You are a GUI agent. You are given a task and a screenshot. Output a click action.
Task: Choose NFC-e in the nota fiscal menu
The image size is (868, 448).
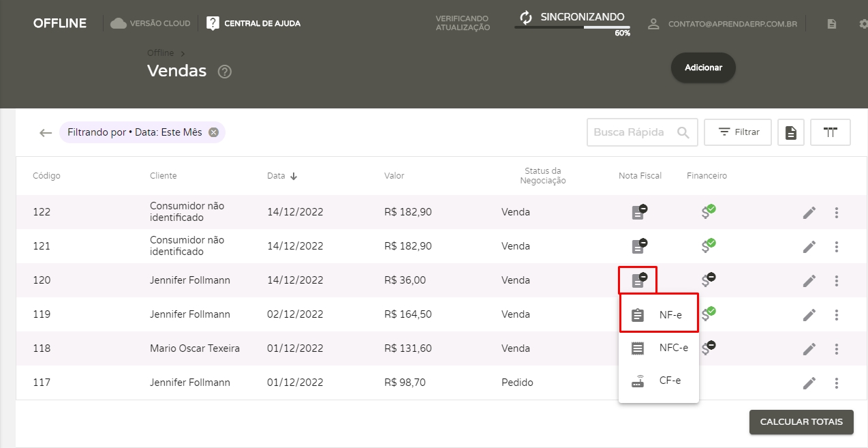click(x=658, y=348)
